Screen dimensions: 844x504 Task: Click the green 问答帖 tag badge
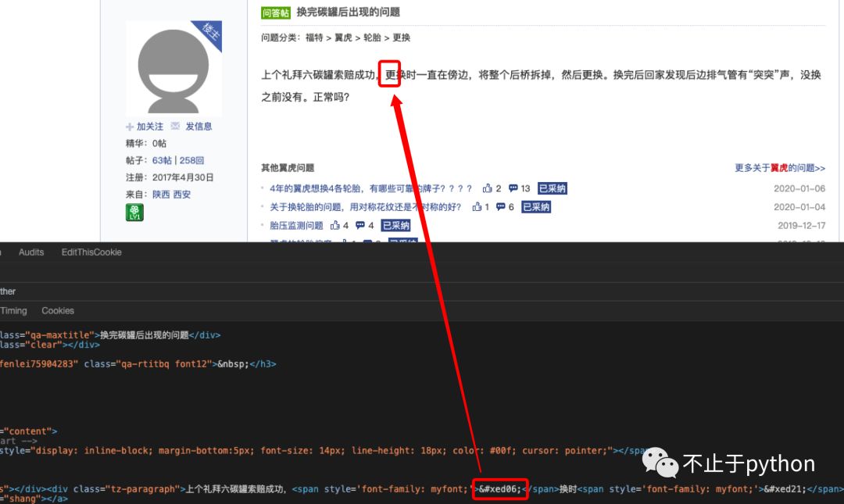point(276,13)
